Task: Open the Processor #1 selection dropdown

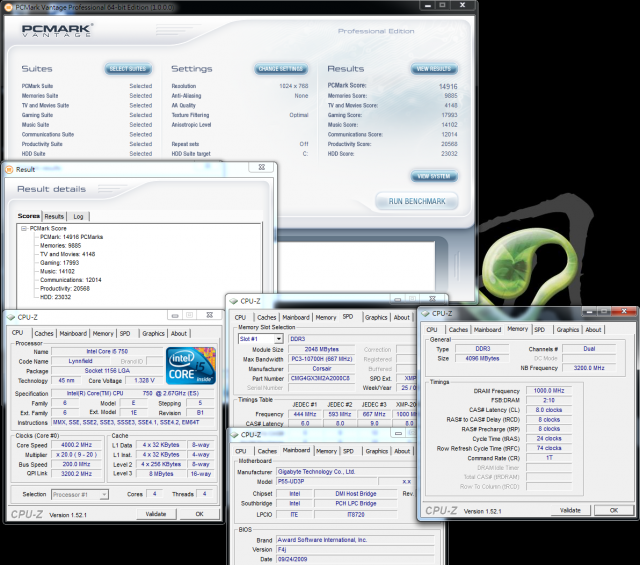Action: point(104,495)
